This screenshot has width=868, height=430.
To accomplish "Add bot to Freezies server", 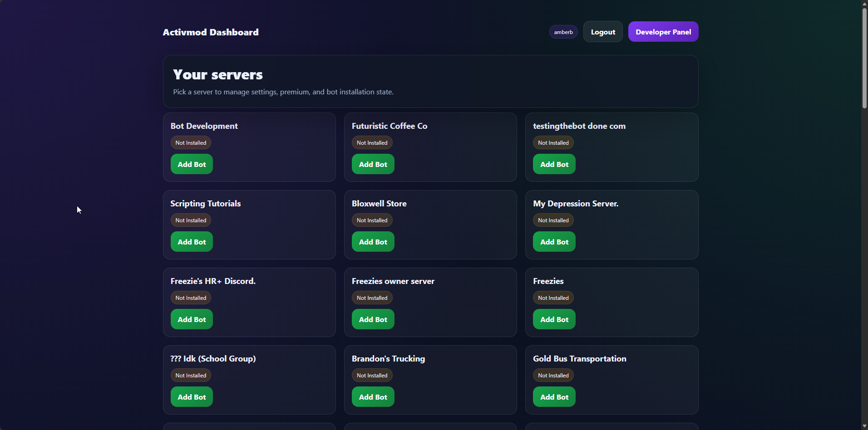I will pos(554,319).
